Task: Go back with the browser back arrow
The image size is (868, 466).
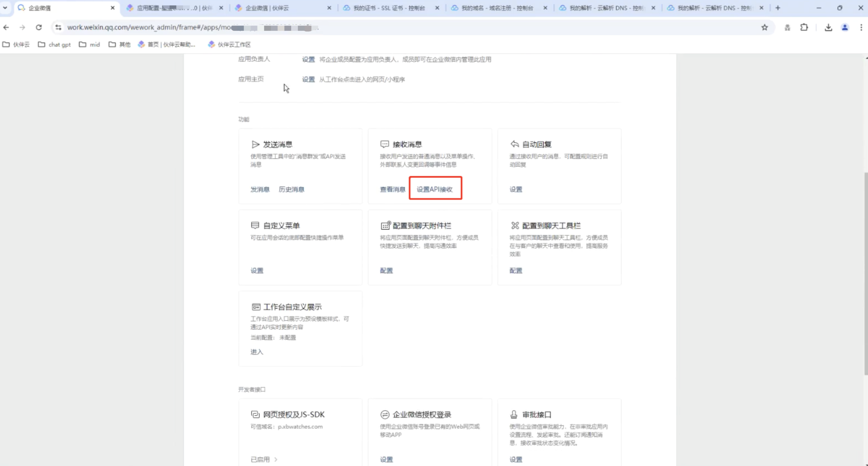Action: point(6,27)
